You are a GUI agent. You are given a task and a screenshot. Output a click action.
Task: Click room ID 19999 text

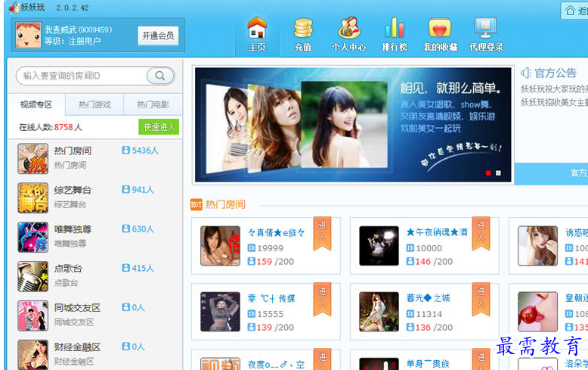[x=270, y=248]
